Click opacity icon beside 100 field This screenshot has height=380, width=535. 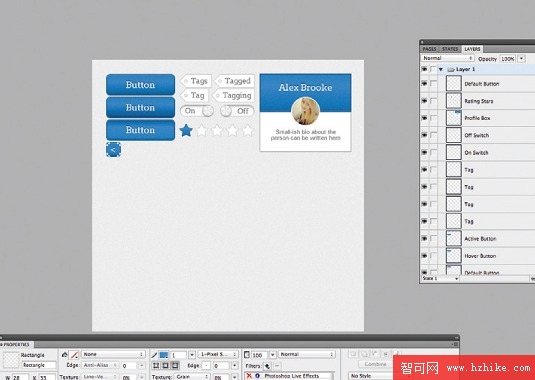(247, 355)
